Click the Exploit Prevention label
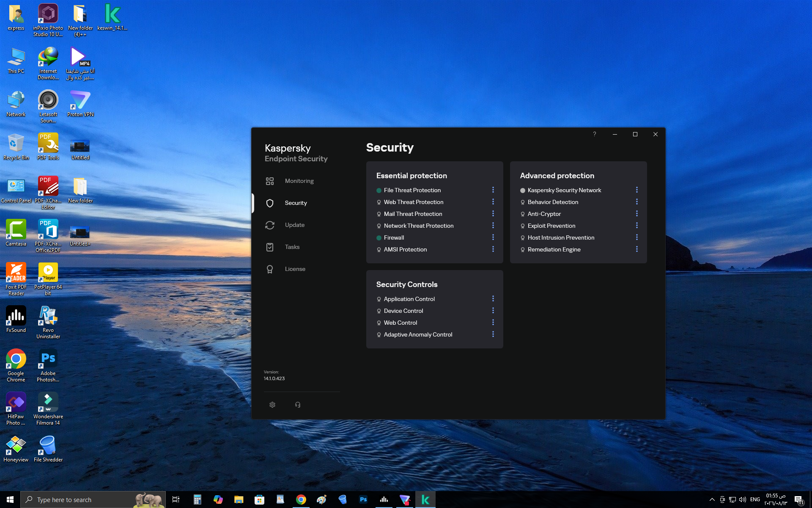Viewport: 812px width, 508px height. (x=551, y=226)
